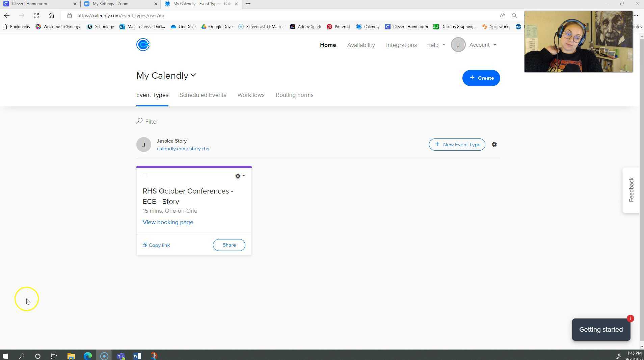Open the Windows Start menu
The image size is (644, 360).
coord(5,356)
